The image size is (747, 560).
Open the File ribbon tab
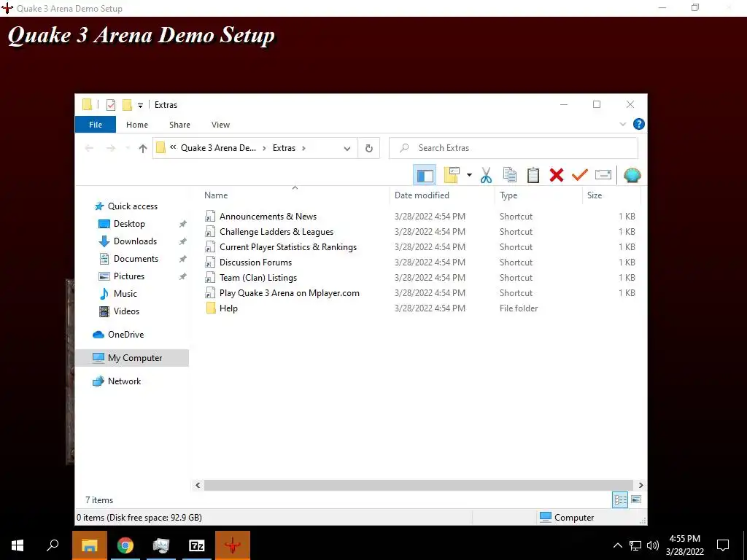pos(96,125)
